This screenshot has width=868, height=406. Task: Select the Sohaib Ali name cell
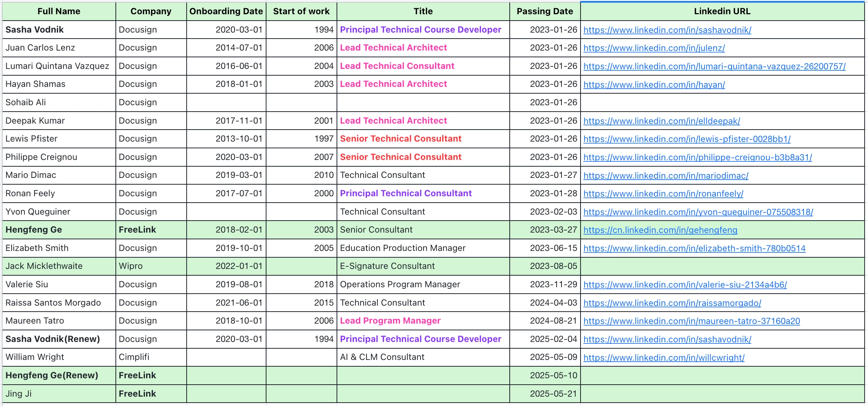pyautogui.click(x=59, y=102)
